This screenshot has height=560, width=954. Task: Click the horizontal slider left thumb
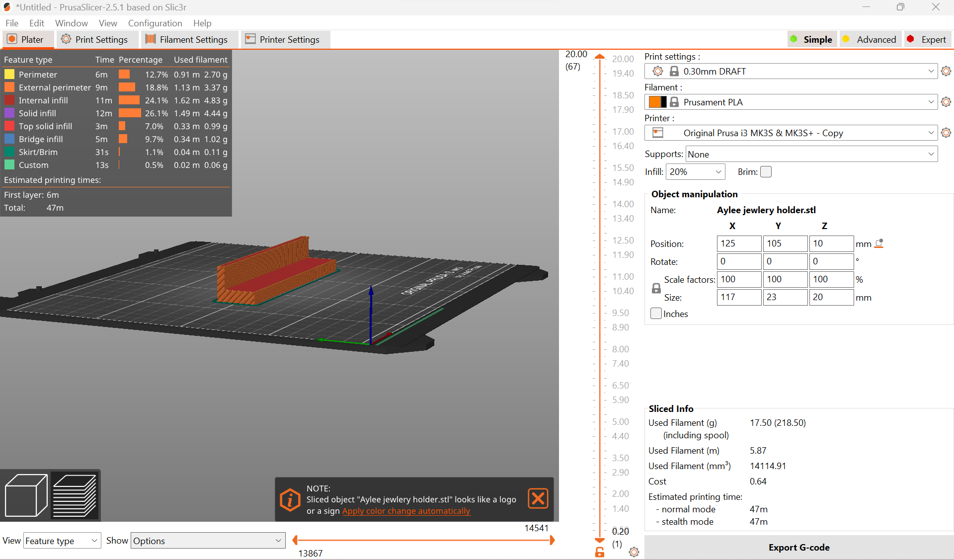(295, 540)
